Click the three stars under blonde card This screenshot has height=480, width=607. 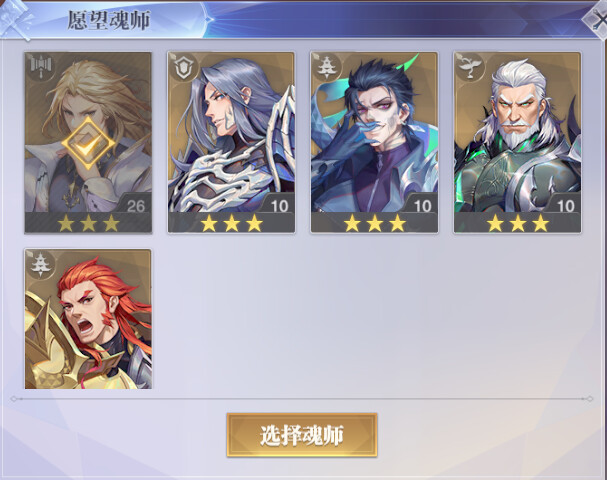click(x=89, y=223)
